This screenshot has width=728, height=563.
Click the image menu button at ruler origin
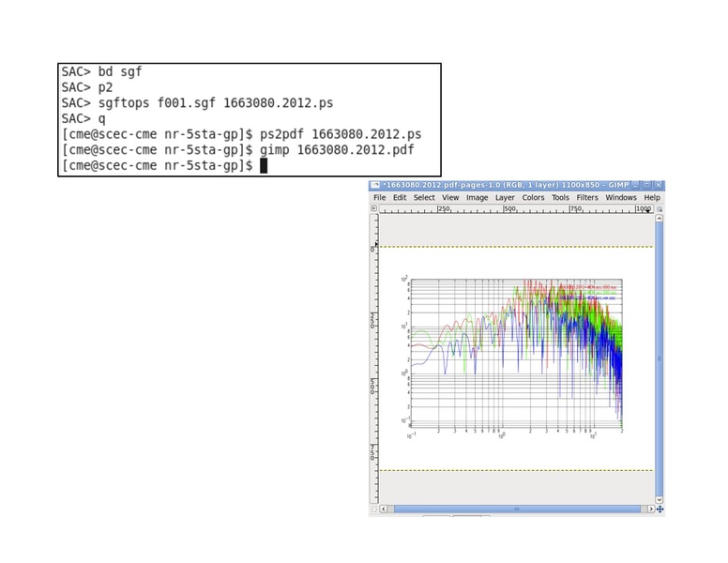click(x=374, y=209)
